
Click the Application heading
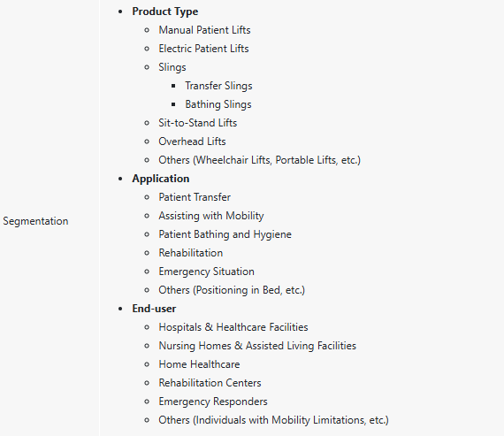click(x=161, y=180)
